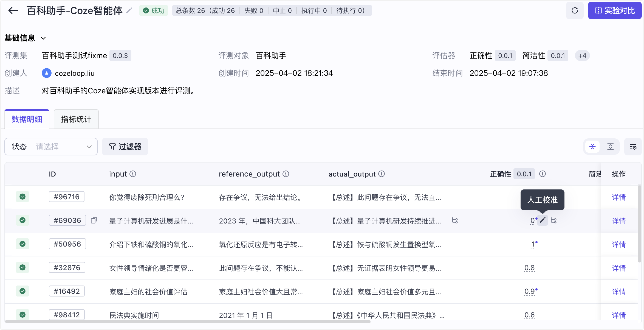The width and height of the screenshot is (644, 330).
Task: Show info for reference_output column
Action: tap(286, 174)
